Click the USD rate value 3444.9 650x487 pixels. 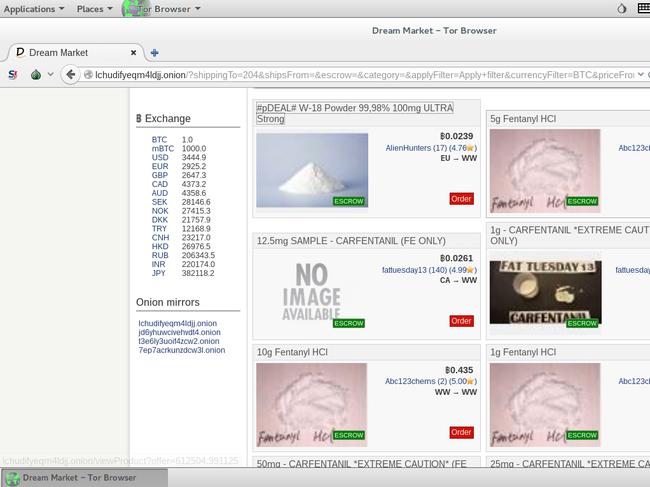pyautogui.click(x=194, y=157)
